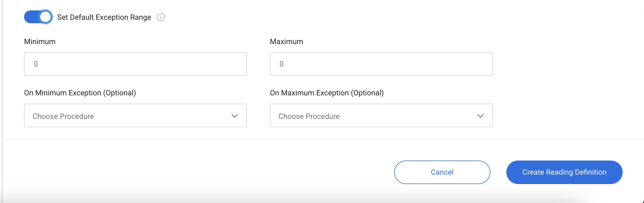Viewport: 644px width, 203px height.
Task: Turn off the Set Default Exception Range switch
Action: 38,17
